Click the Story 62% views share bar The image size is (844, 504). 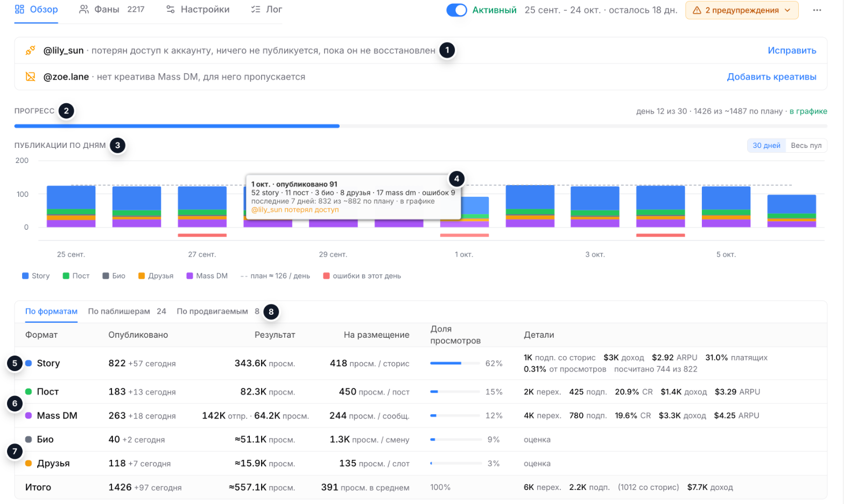[455, 364]
